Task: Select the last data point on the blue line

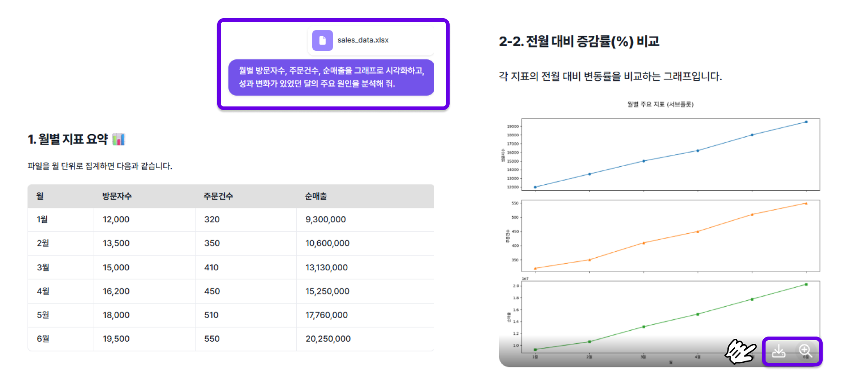Action: pos(806,121)
